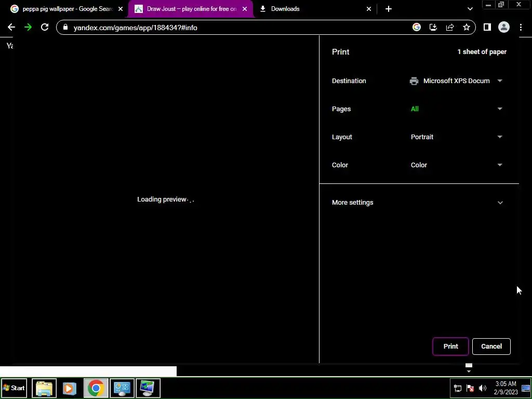This screenshot has height=399, width=532.
Task: Close the Downloads tab
Action: (x=369, y=9)
